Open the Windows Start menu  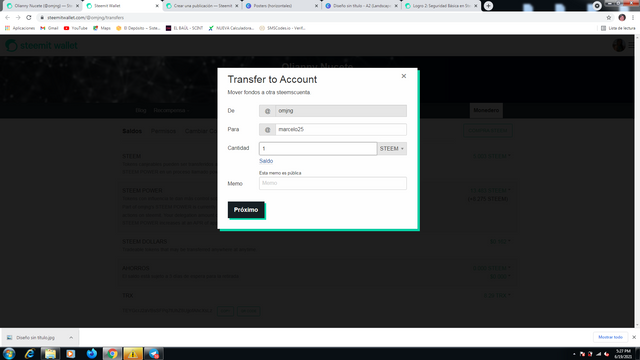[x=9, y=353]
